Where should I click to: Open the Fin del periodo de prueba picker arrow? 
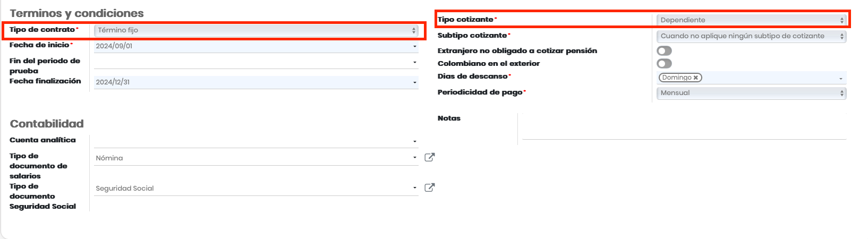tap(415, 63)
